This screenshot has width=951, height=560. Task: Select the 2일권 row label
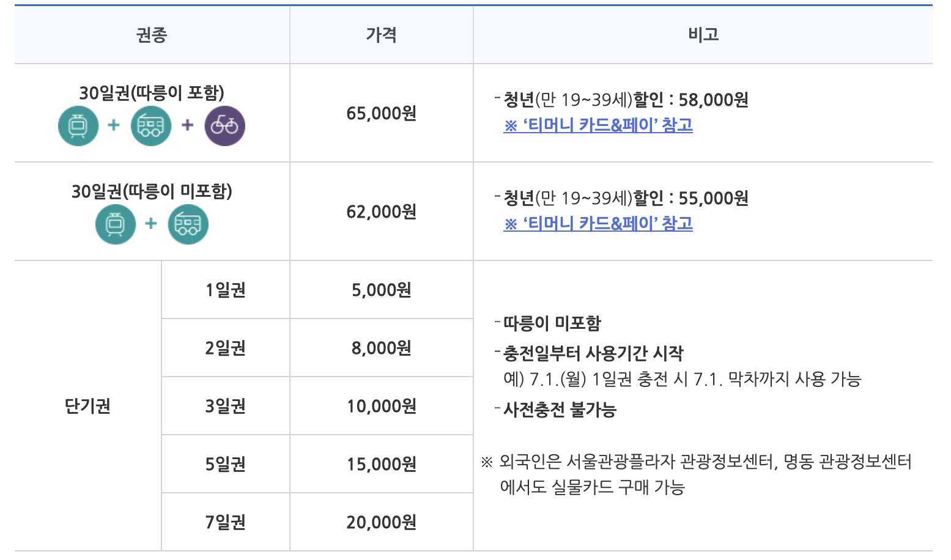[225, 348]
